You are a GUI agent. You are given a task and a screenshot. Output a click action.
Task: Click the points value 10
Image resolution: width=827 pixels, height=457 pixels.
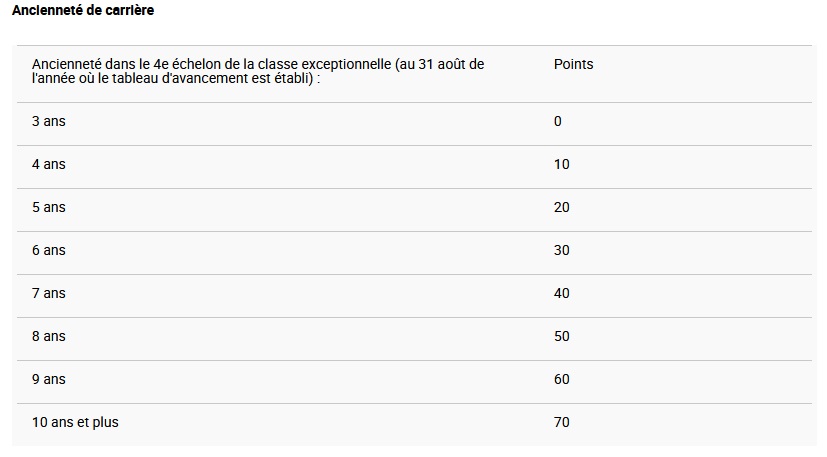[x=561, y=164]
